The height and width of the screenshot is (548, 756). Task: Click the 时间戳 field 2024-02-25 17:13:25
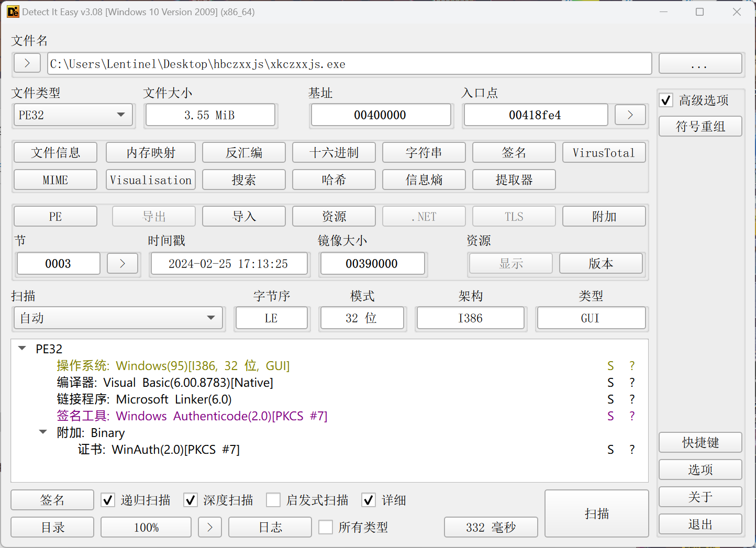pyautogui.click(x=229, y=263)
